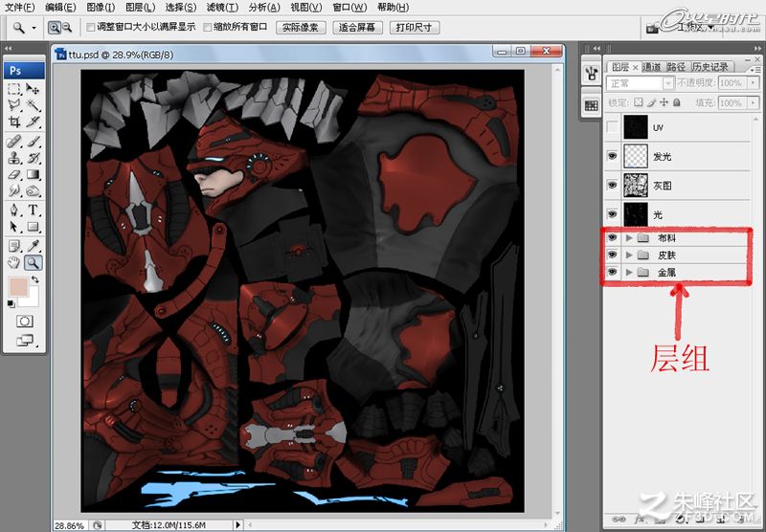Open the 文件(F) menu
The image size is (766, 532).
(19, 8)
